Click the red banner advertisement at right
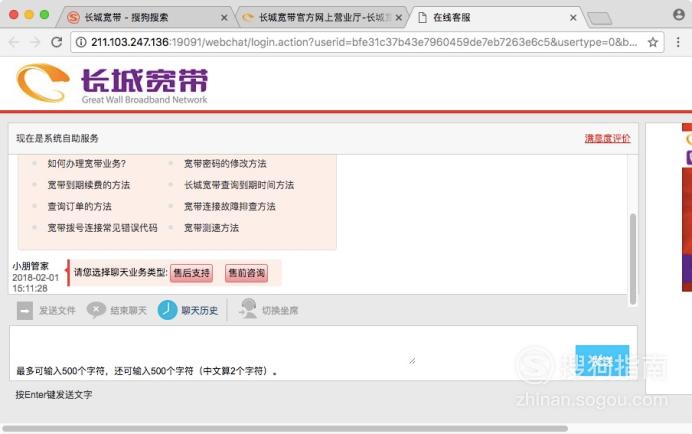 click(687, 208)
